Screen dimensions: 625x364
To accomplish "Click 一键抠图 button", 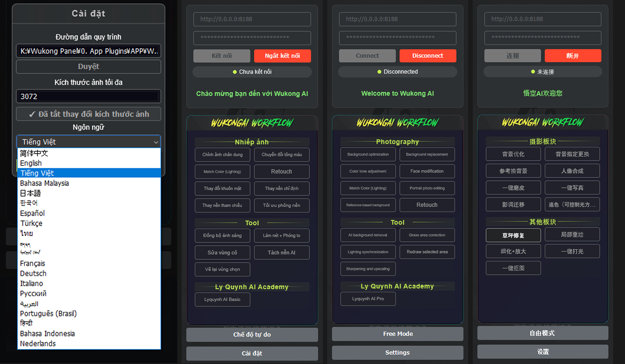I will pos(513,268).
